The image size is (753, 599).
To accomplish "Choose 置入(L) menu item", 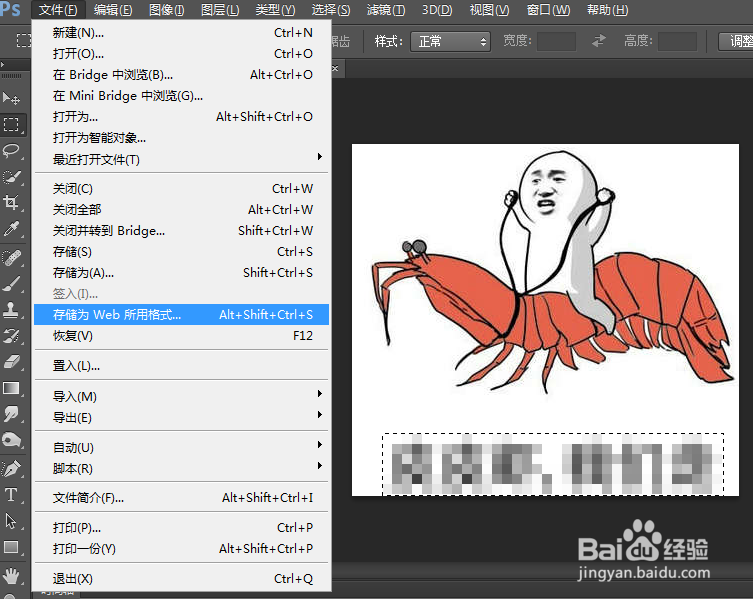I will tap(182, 366).
